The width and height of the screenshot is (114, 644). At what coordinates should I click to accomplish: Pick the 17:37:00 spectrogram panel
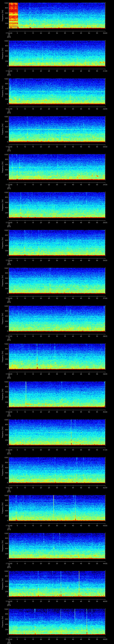(57, 318)
